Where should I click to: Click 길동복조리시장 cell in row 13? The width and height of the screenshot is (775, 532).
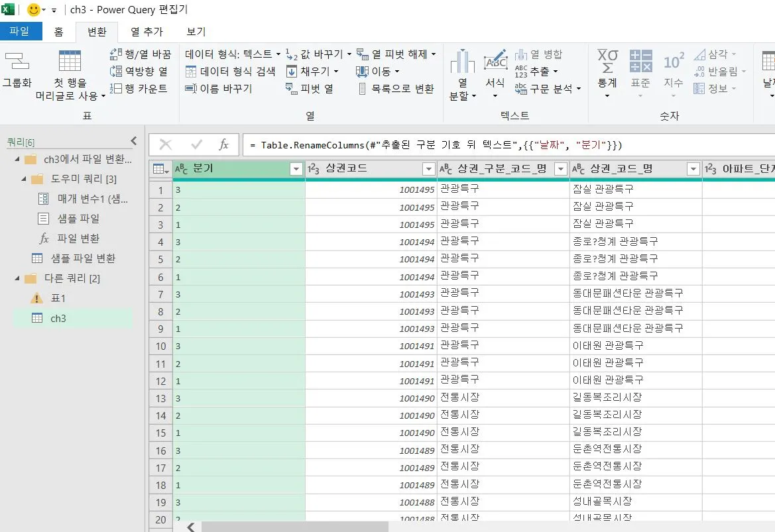pos(635,397)
